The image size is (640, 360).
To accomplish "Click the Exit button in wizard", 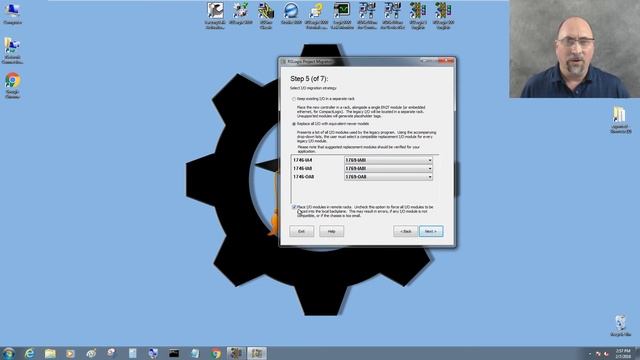I will click(301, 231).
